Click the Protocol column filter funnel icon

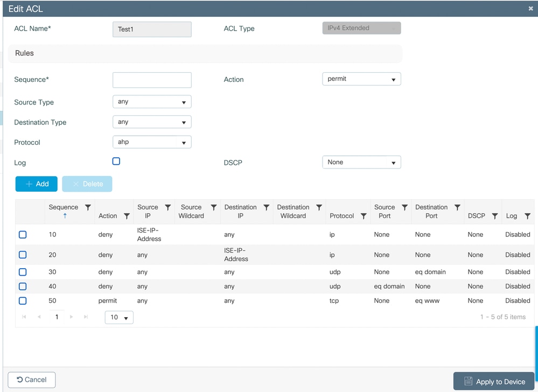tap(364, 215)
